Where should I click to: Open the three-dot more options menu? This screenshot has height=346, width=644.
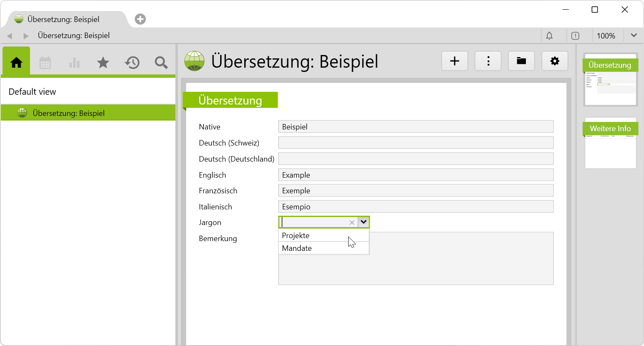488,61
